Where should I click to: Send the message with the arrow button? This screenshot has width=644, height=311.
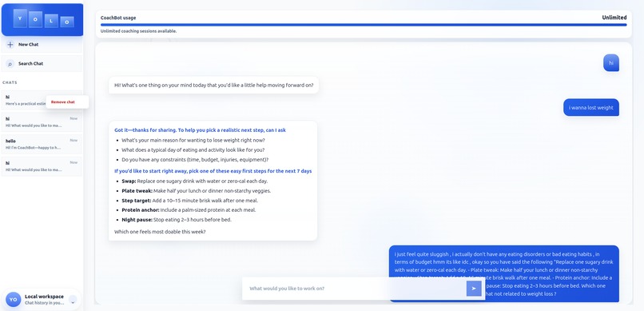click(474, 289)
